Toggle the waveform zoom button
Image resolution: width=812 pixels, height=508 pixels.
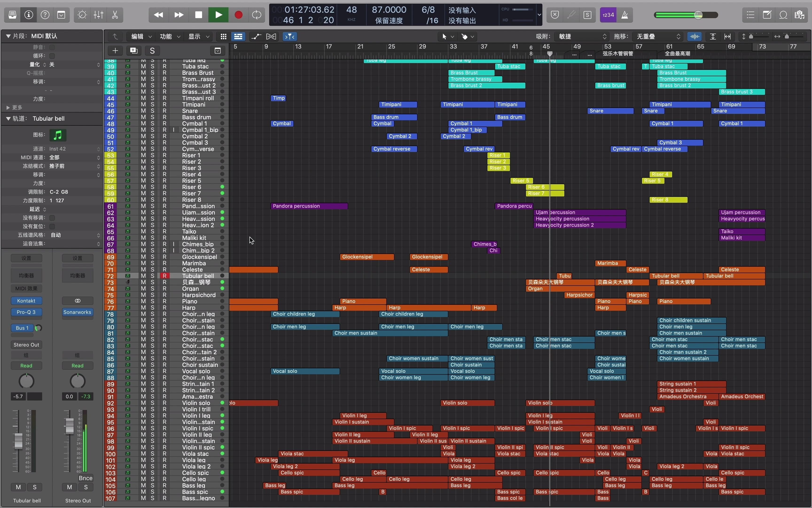click(x=695, y=36)
